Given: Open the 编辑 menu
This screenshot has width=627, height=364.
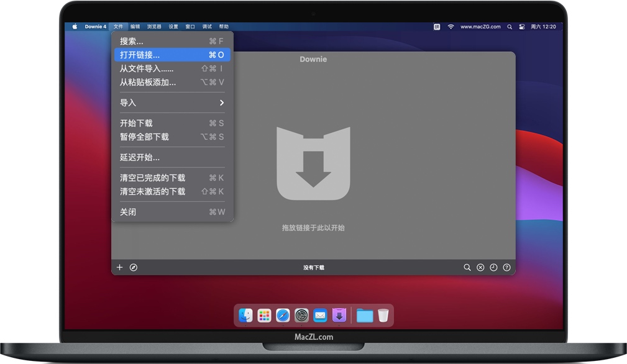Looking at the screenshot, I should click(x=135, y=26).
